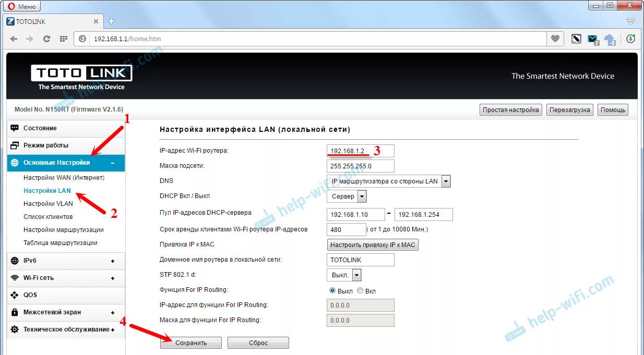Image resolution: width=644 pixels, height=355 pixels.
Task: Click the IPv6 globe icon
Action: coord(15,261)
